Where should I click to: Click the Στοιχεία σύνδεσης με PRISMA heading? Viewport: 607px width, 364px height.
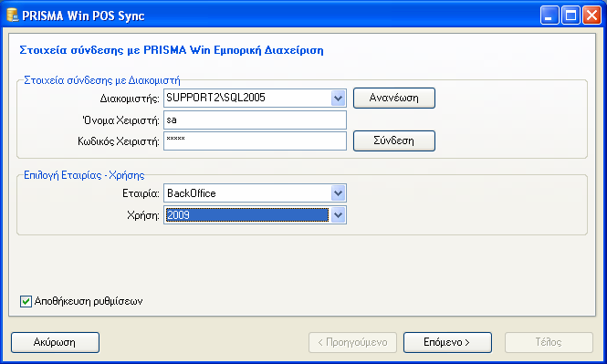tap(172, 50)
